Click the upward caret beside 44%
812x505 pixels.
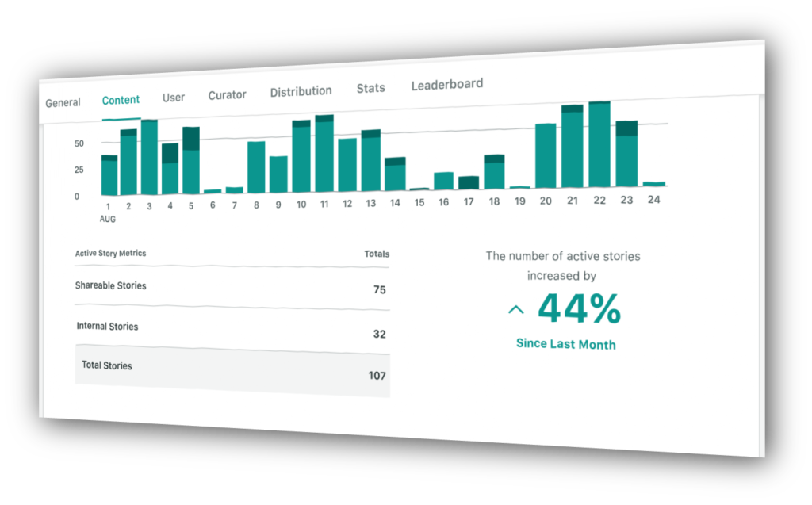pyautogui.click(x=515, y=310)
